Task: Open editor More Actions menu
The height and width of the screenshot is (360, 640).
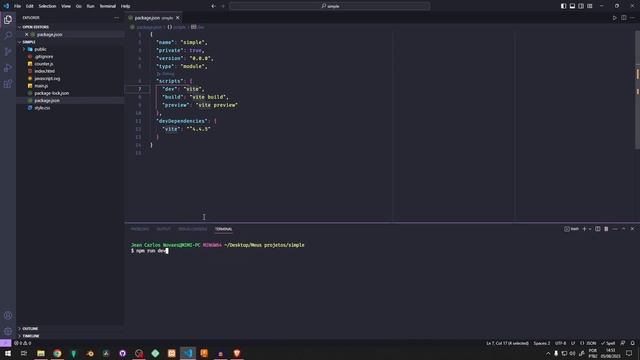Action: tap(632, 18)
